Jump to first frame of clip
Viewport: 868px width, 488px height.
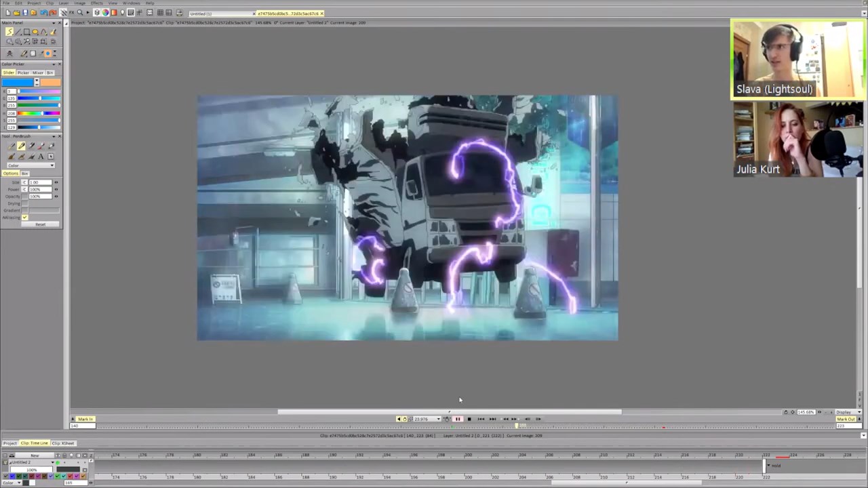coord(481,419)
